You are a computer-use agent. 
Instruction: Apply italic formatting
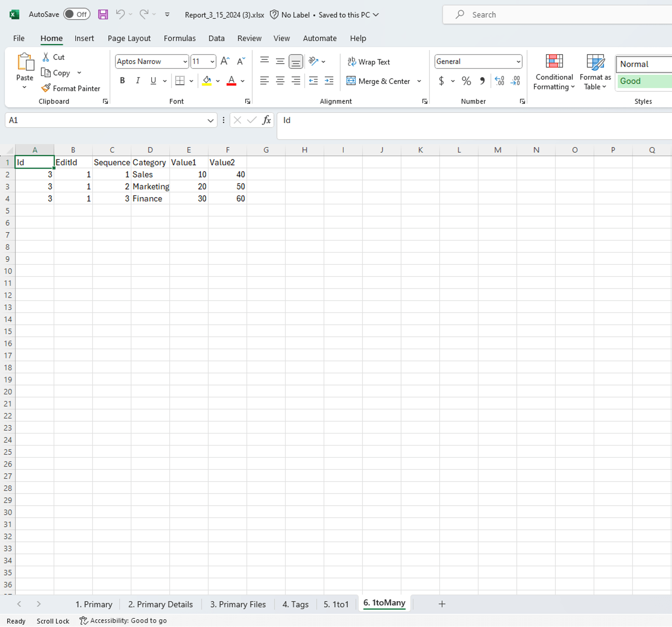(138, 80)
